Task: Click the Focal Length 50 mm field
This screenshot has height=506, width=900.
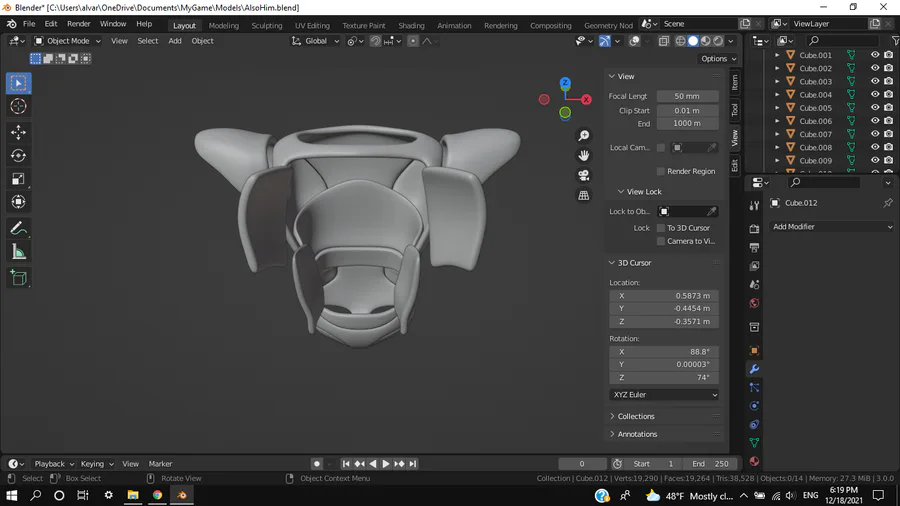Action: (x=687, y=96)
